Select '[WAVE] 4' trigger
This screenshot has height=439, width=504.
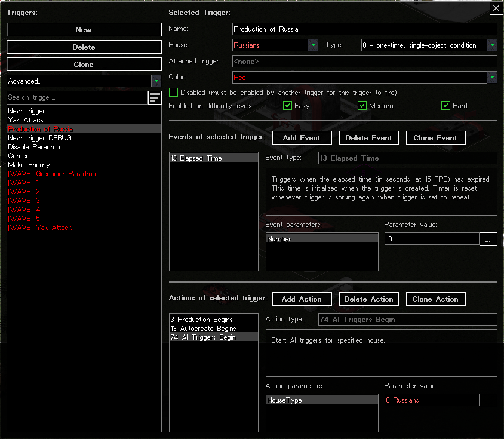click(84, 210)
